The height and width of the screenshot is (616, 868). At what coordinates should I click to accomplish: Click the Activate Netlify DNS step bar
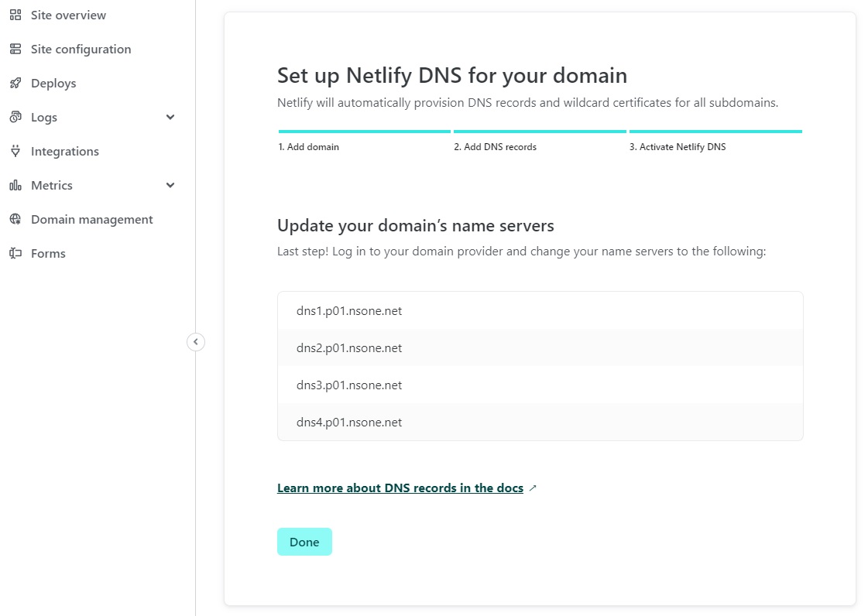point(715,132)
